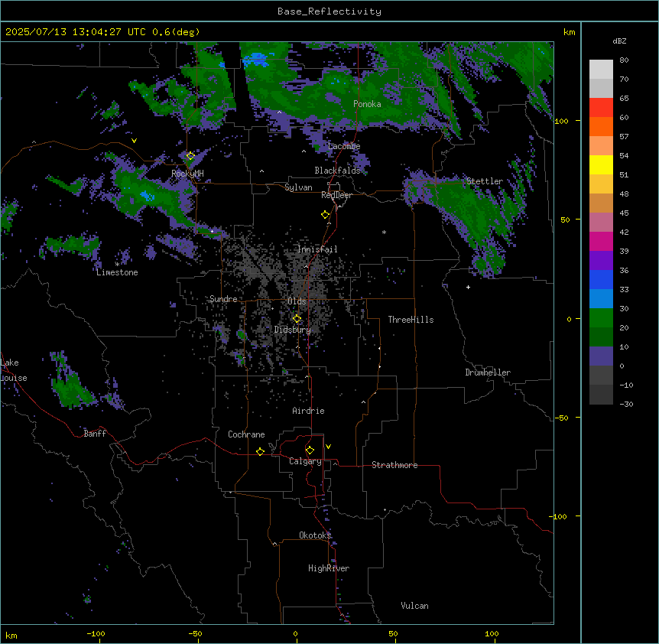659x644 pixels.
Task: Click the 50 tick on the bottom axis
Action: (393, 633)
